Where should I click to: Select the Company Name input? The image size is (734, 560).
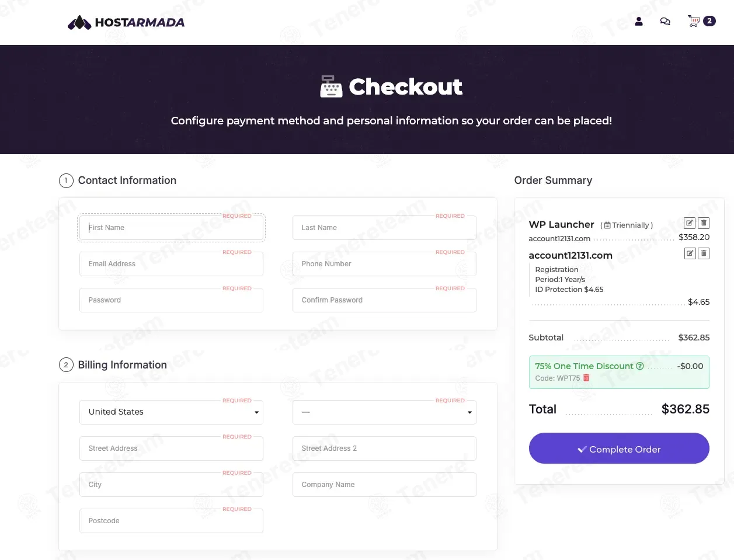click(x=384, y=485)
